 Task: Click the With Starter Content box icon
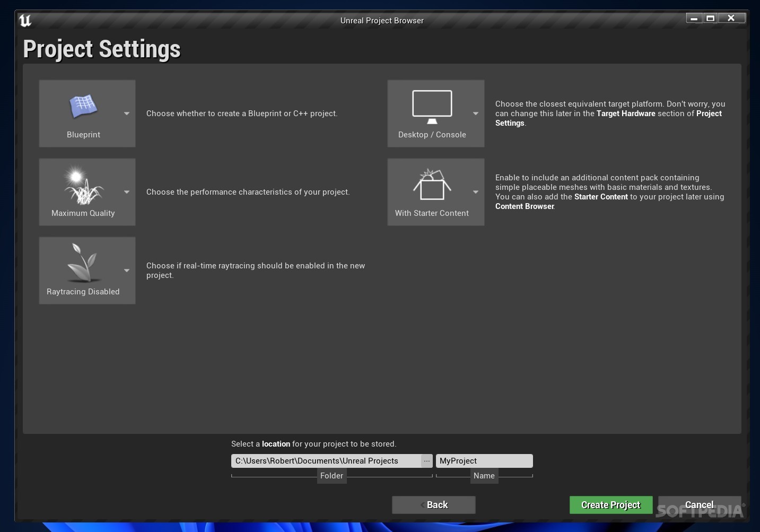432,184
